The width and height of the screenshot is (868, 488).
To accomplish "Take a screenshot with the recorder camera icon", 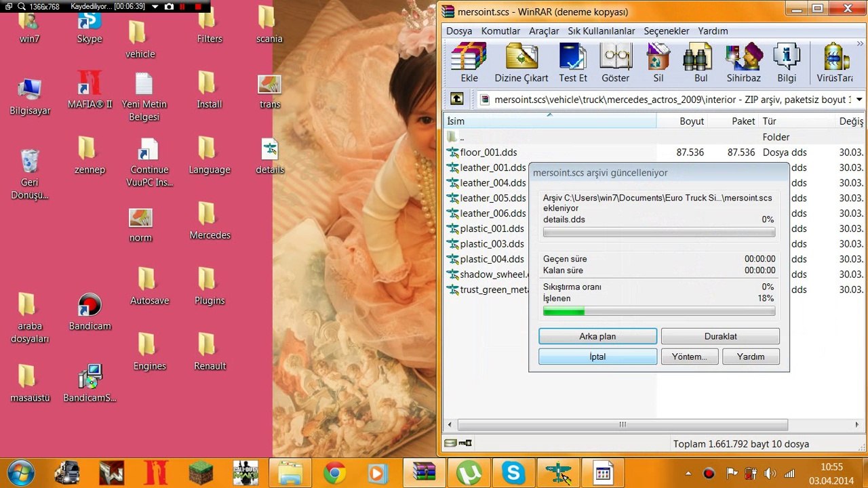I will tap(169, 6).
